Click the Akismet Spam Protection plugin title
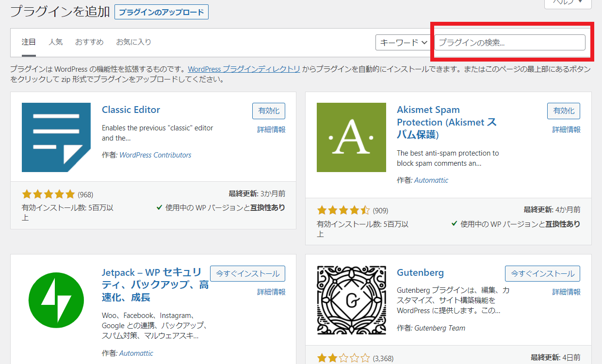Image resolution: width=602 pixels, height=364 pixels. (x=447, y=122)
